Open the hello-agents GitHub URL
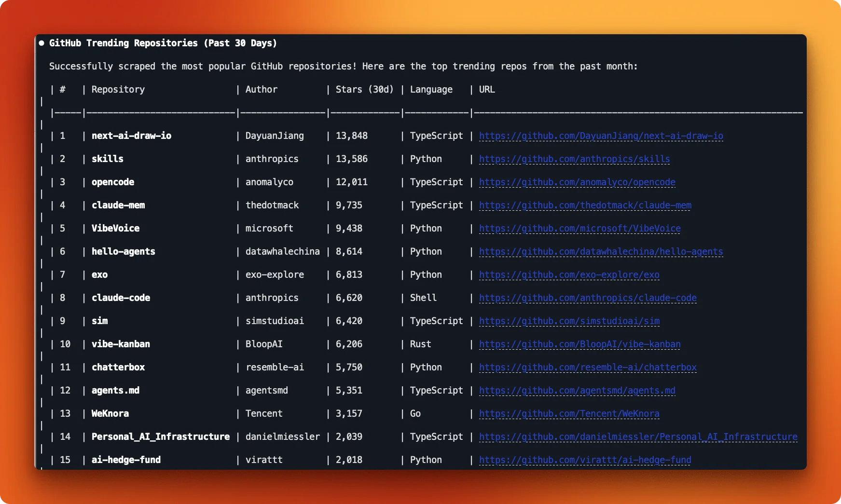 (600, 251)
